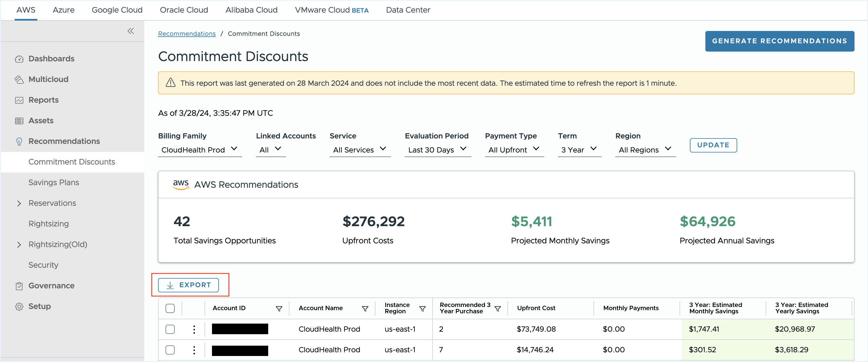Click the Recommendations breadcrumb link
Viewport: 868px width, 362px height.
coord(187,33)
